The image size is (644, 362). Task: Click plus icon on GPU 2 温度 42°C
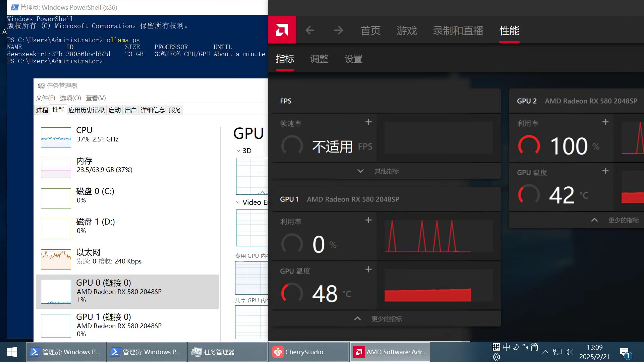[605, 171]
